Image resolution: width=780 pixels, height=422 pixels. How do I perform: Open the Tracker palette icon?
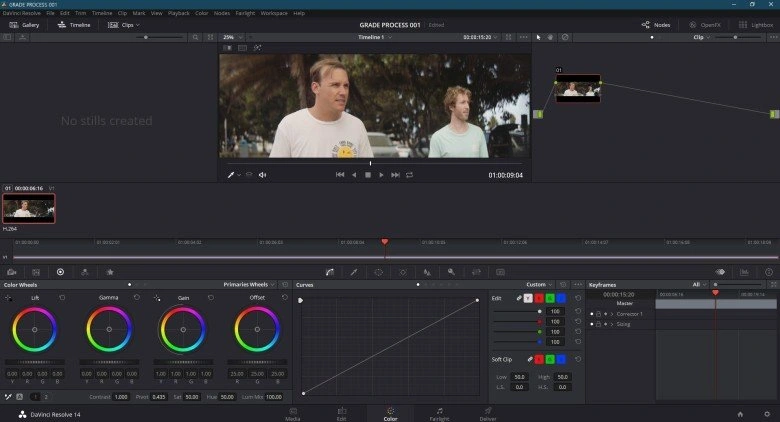click(403, 271)
